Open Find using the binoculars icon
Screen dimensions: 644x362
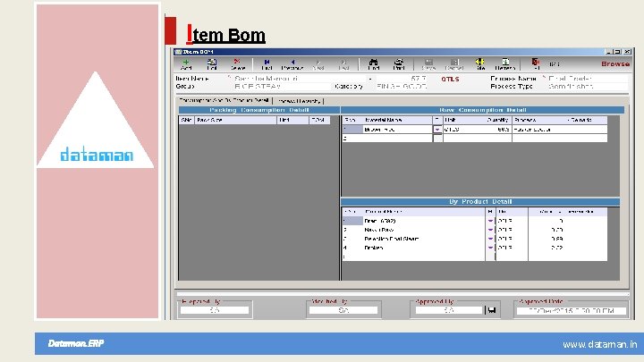pyautogui.click(x=373, y=64)
